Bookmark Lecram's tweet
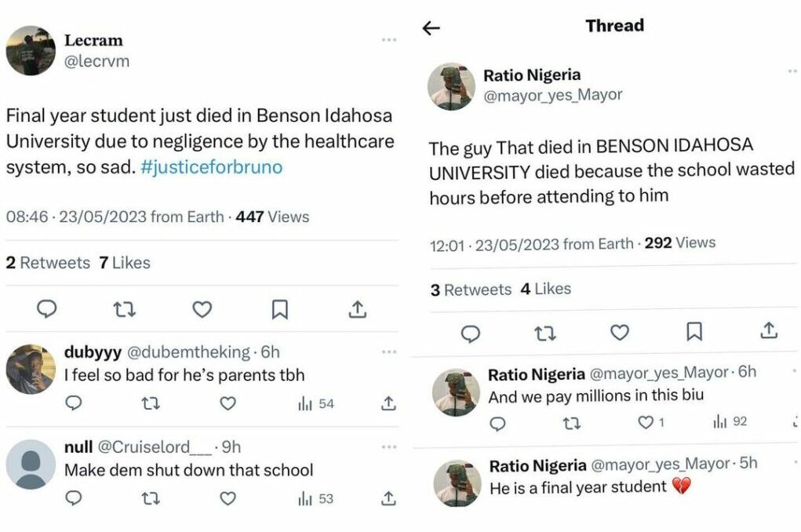 coord(279,309)
